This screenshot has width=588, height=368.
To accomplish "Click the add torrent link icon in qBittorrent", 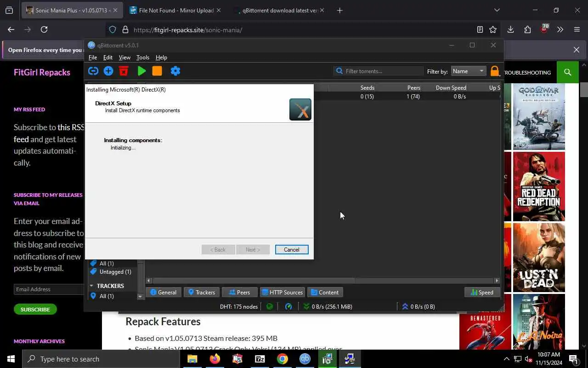I will pos(93,71).
